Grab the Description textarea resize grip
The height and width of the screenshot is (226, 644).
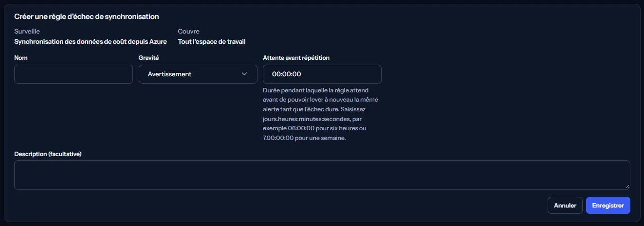click(x=627, y=186)
